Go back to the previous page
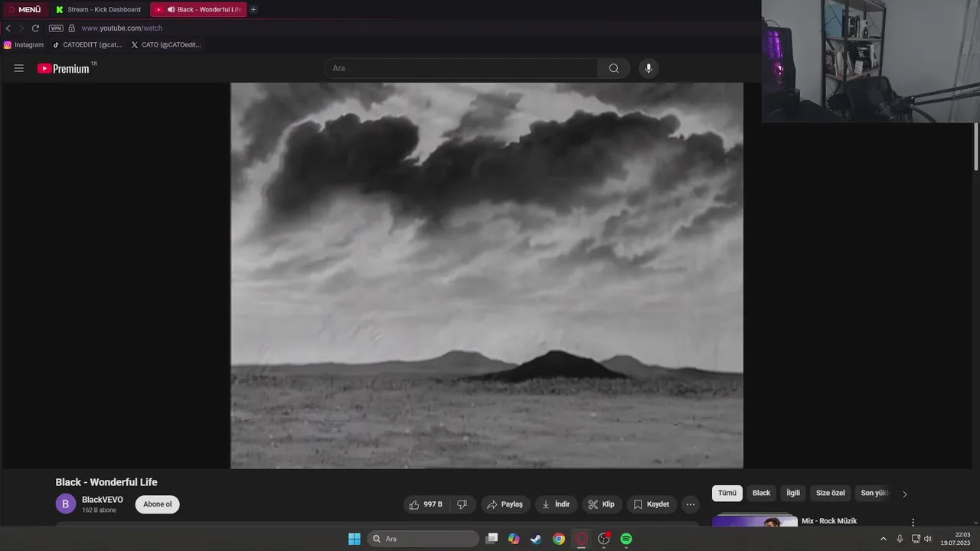Image resolution: width=980 pixels, height=551 pixels. pyautogui.click(x=8, y=28)
